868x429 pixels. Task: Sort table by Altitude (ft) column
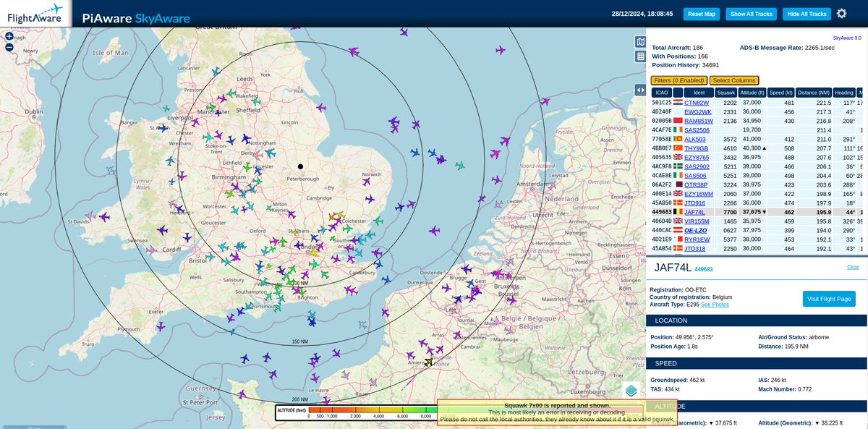click(x=752, y=93)
